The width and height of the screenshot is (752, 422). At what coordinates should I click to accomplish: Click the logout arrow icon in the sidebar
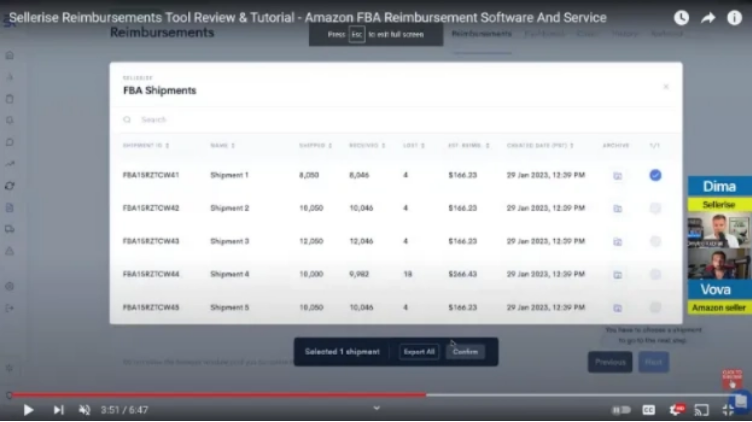10,308
